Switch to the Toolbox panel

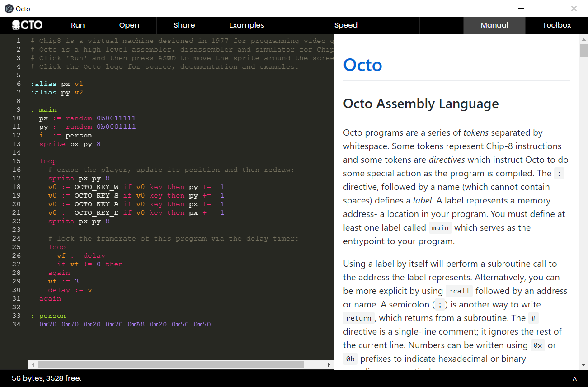click(x=557, y=25)
